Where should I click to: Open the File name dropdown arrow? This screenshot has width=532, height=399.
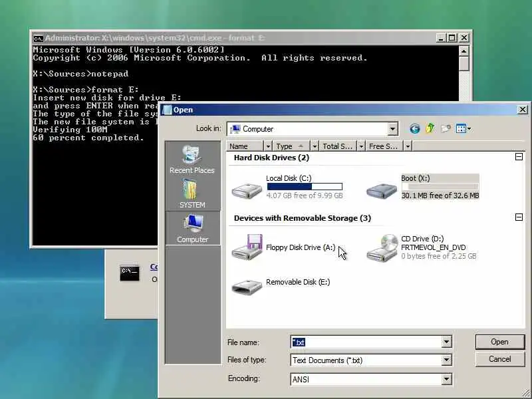446,342
